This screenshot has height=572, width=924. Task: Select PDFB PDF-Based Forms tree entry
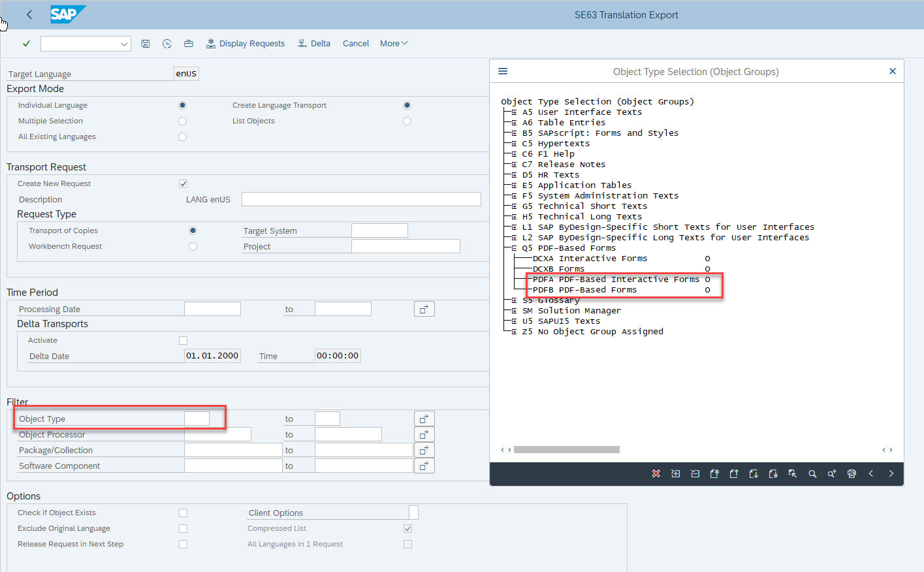pos(584,290)
